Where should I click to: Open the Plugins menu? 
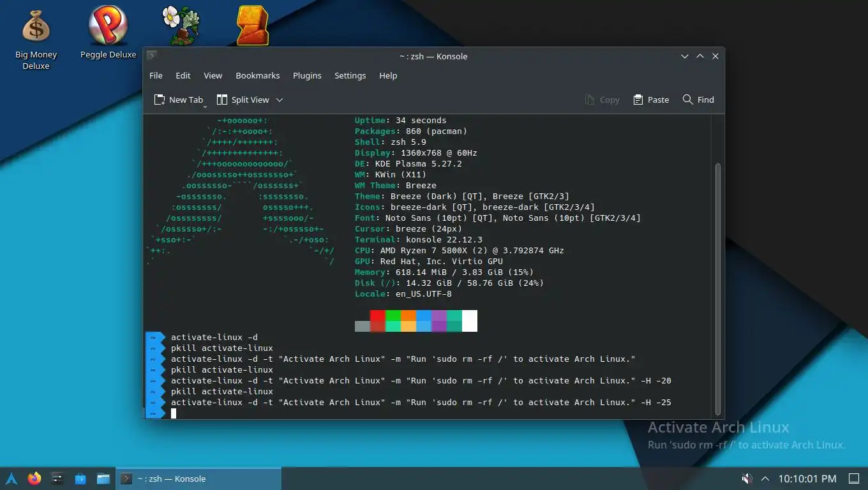click(x=307, y=75)
